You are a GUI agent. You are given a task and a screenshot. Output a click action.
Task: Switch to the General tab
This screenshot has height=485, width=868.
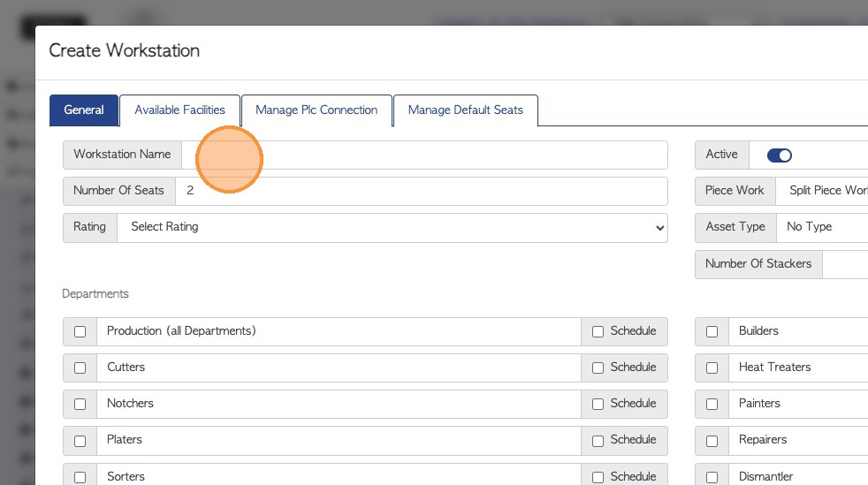(84, 110)
